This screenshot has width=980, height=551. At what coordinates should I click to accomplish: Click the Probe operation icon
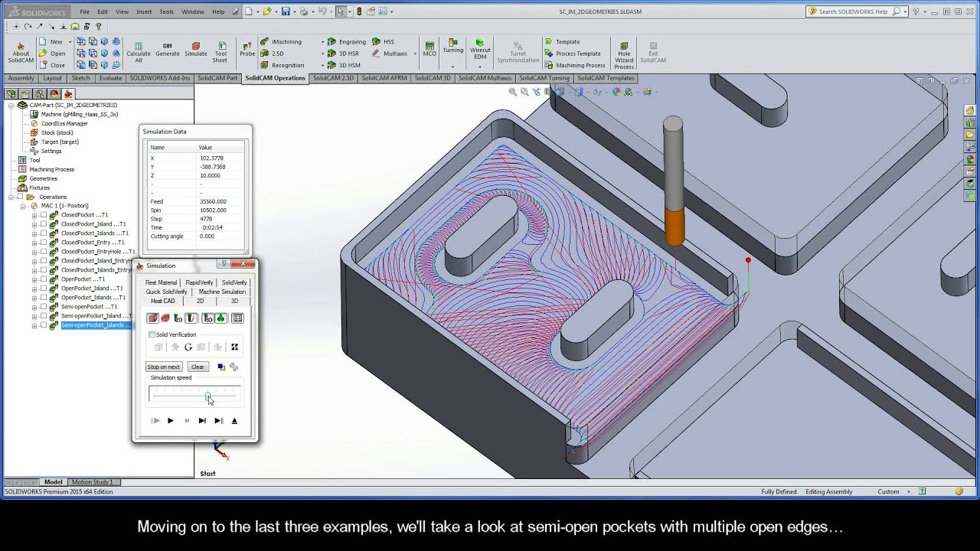[247, 50]
